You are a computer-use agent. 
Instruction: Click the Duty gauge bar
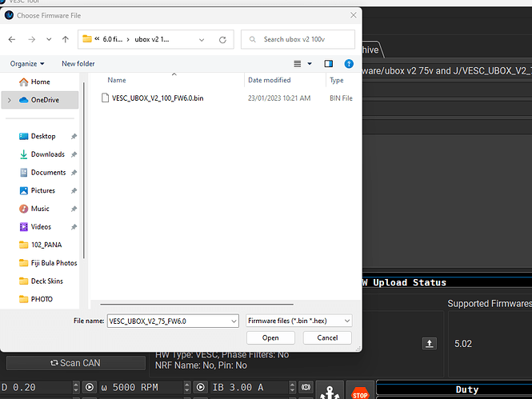pos(454,389)
